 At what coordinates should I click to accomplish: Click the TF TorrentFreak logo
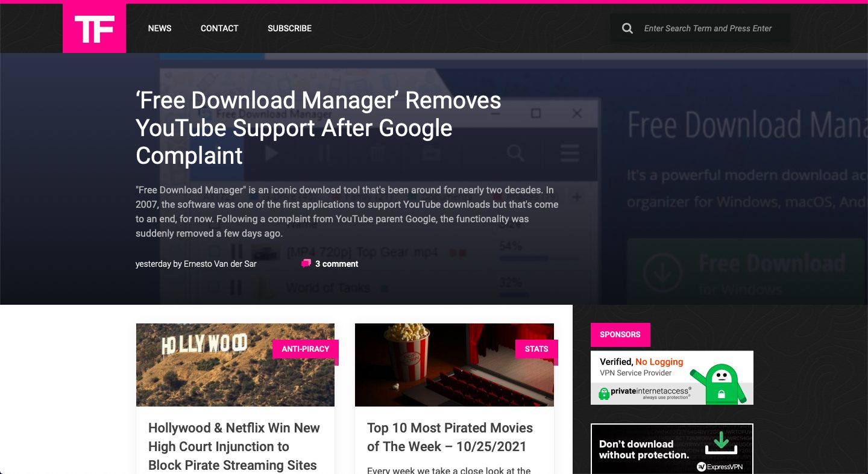click(94, 28)
